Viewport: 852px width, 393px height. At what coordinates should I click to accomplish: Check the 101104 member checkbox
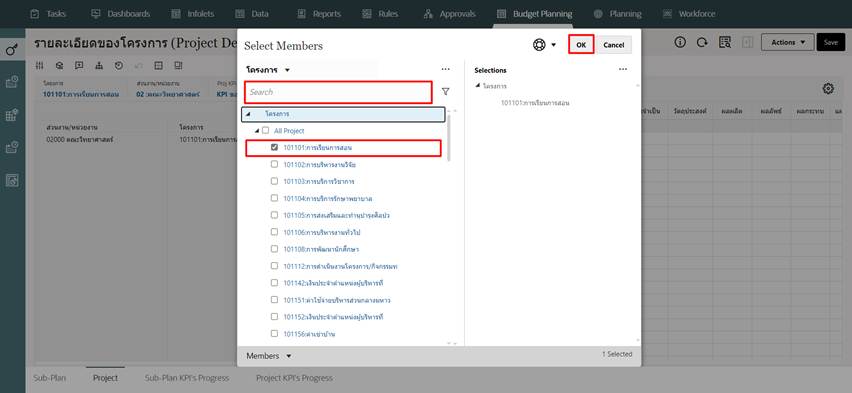pos(274,198)
